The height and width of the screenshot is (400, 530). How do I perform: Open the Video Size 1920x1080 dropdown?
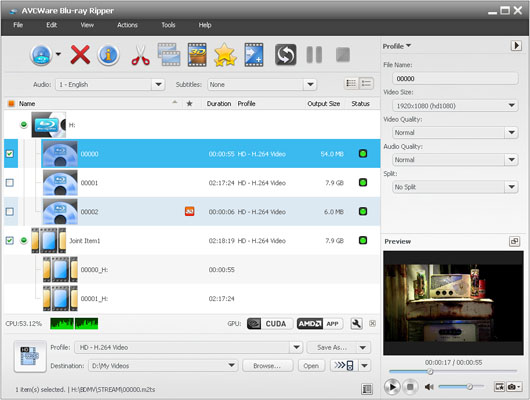point(455,106)
